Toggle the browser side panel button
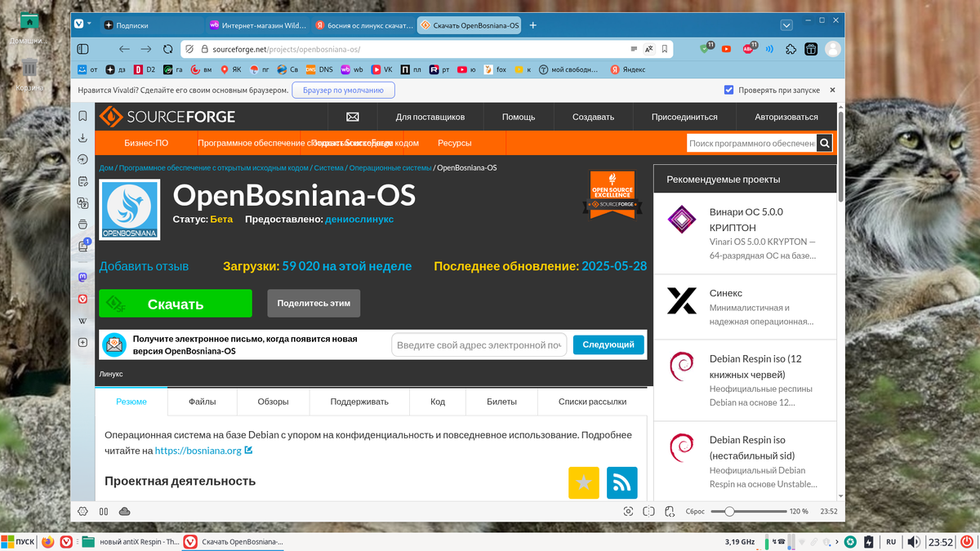This screenshot has height=551, width=980. pos(83,49)
